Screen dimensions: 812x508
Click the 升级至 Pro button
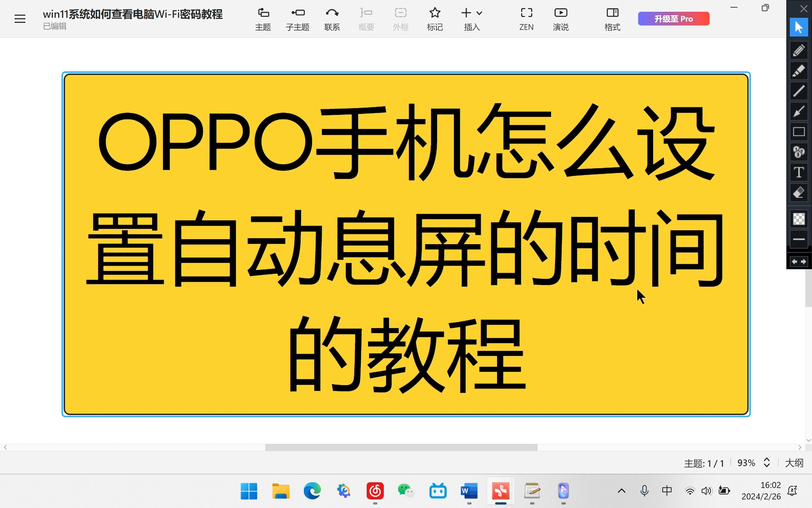[x=673, y=19]
